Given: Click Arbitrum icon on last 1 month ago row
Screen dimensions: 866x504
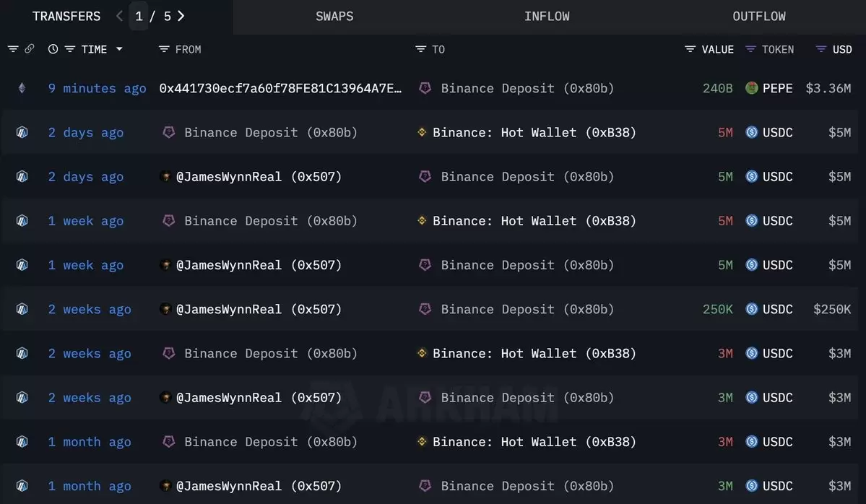Looking at the screenshot, I should pos(22,485).
